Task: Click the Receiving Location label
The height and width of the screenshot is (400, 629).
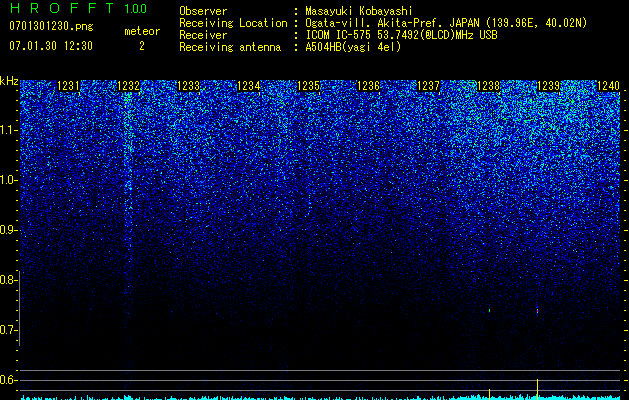Action: tap(233, 23)
